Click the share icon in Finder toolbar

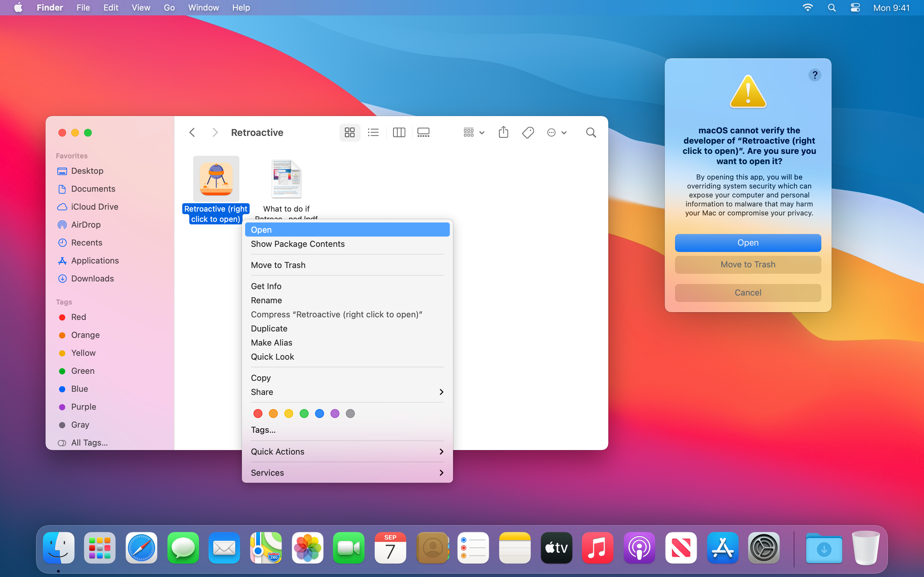(504, 132)
